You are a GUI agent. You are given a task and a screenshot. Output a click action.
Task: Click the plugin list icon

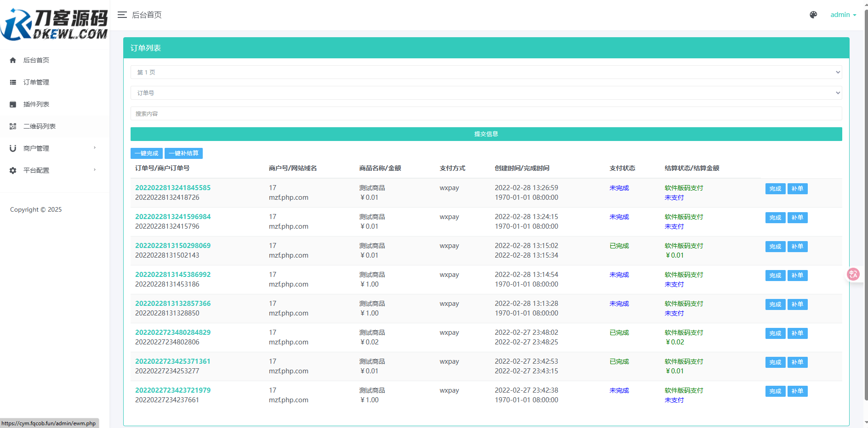pos(13,104)
